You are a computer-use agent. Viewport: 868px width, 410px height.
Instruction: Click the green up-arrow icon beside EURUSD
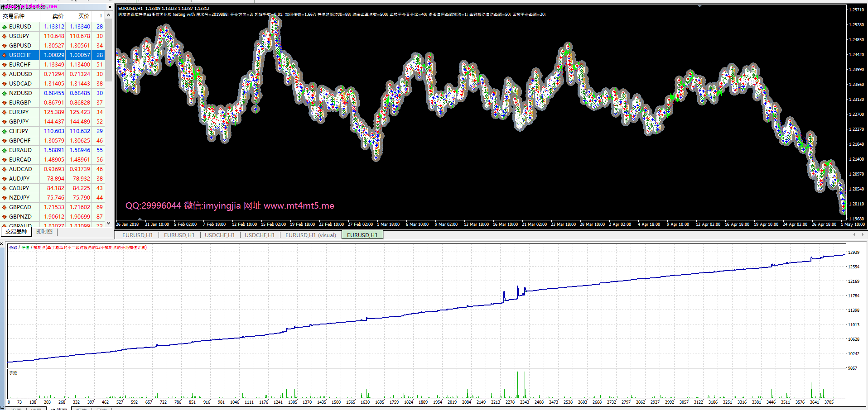pos(4,27)
